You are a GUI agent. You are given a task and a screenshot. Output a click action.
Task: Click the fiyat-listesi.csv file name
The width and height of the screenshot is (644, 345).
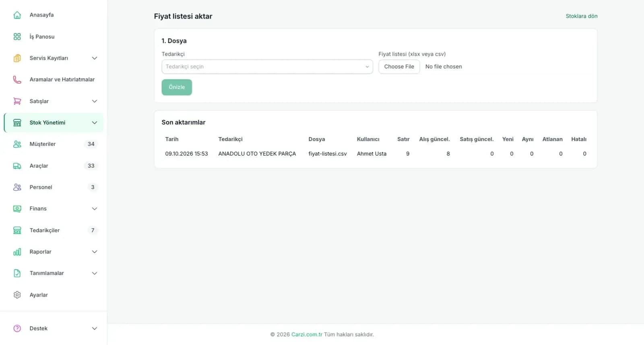click(x=328, y=154)
